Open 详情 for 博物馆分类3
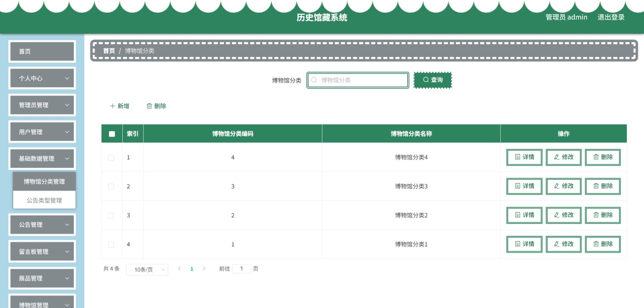This screenshot has height=308, width=644. coord(524,186)
